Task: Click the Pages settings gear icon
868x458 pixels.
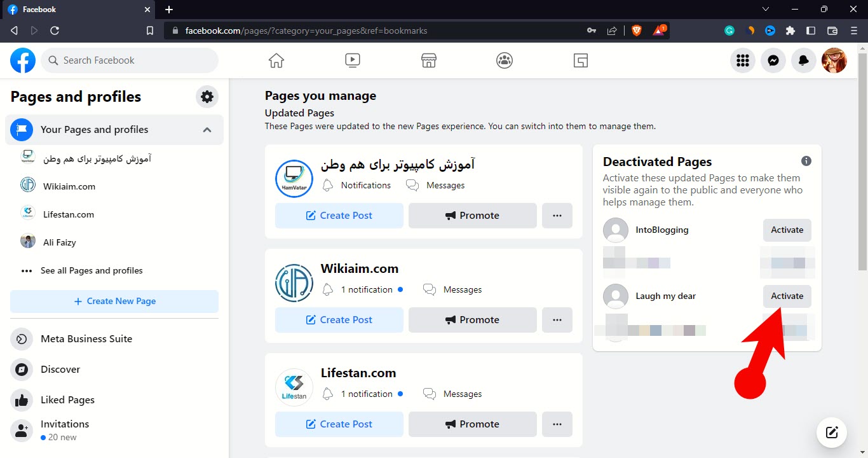Action: coord(207,97)
